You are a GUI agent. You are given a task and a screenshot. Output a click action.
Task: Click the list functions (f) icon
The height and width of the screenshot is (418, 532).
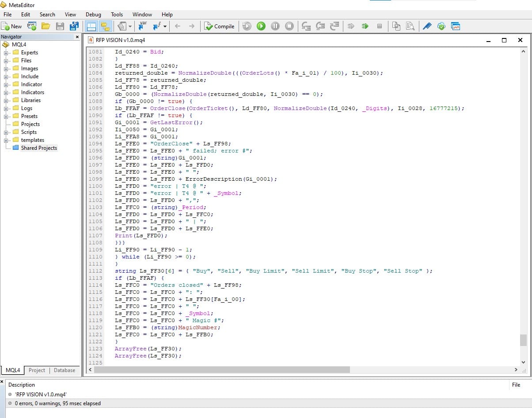point(156,27)
